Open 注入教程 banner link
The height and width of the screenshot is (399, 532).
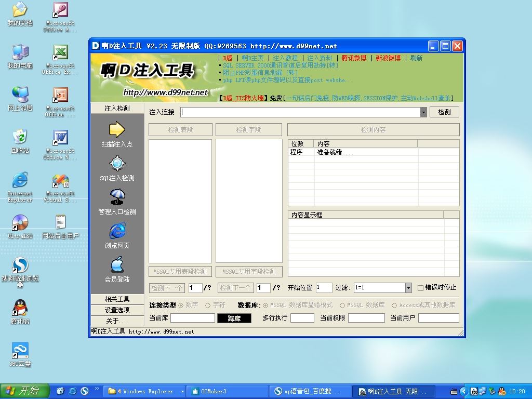coord(285,58)
